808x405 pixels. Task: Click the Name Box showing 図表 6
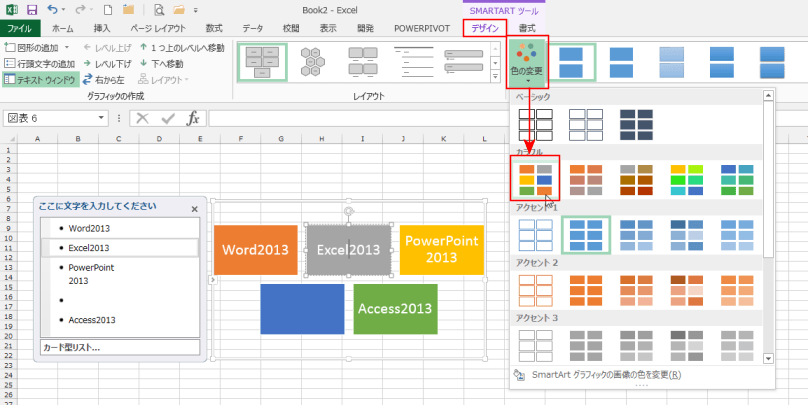pyautogui.click(x=50, y=119)
